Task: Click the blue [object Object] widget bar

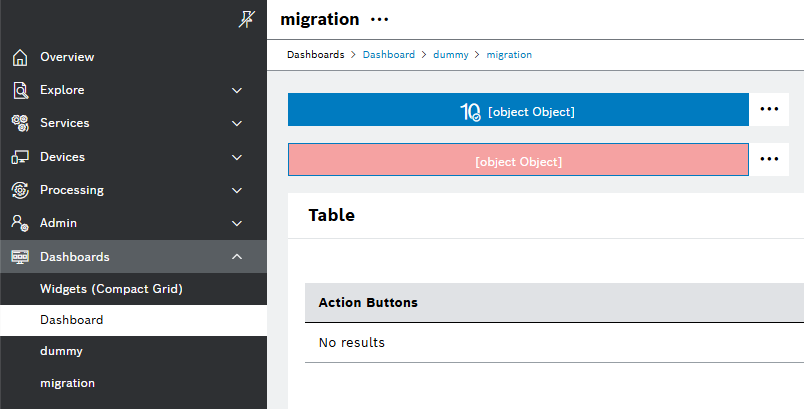Action: point(518,110)
